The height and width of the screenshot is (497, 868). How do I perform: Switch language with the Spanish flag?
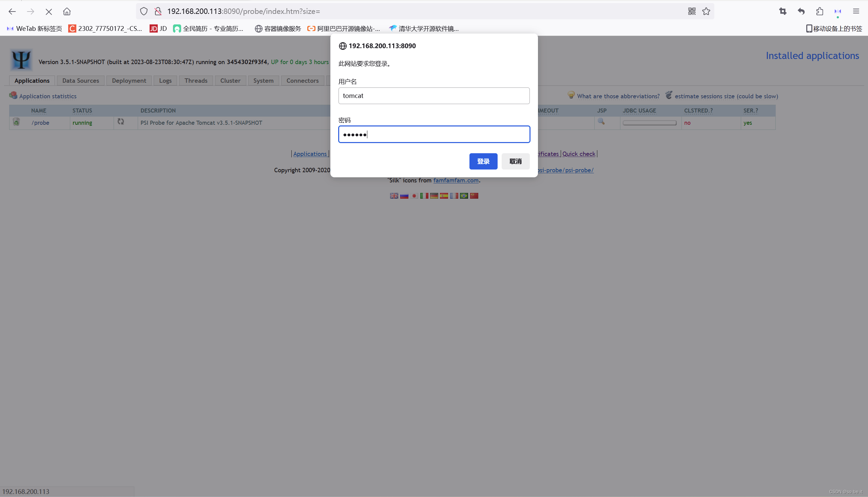[444, 196]
